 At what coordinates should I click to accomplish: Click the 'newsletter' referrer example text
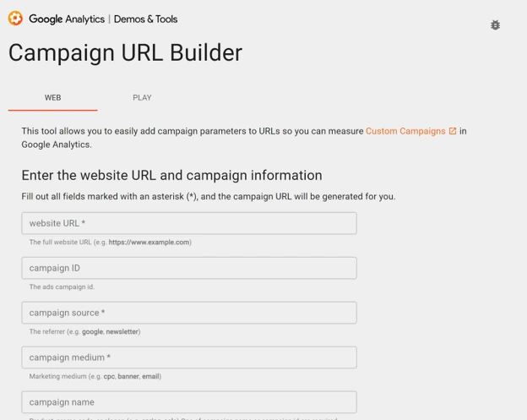[x=122, y=332]
